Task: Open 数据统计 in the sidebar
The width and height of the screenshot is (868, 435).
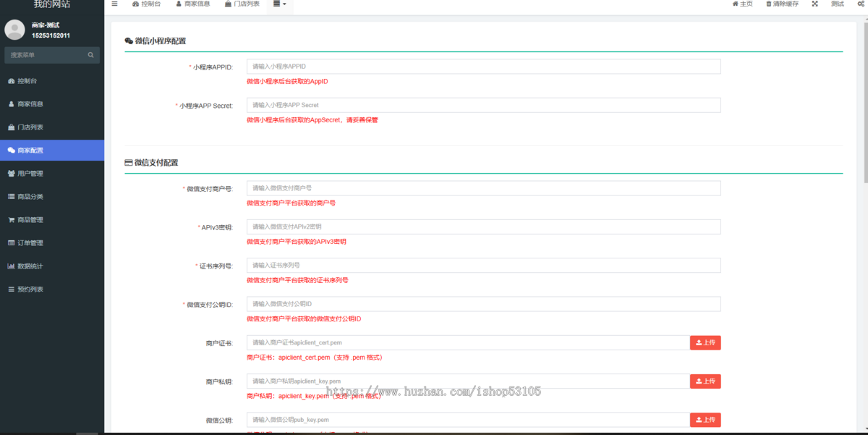Action: [x=52, y=266]
